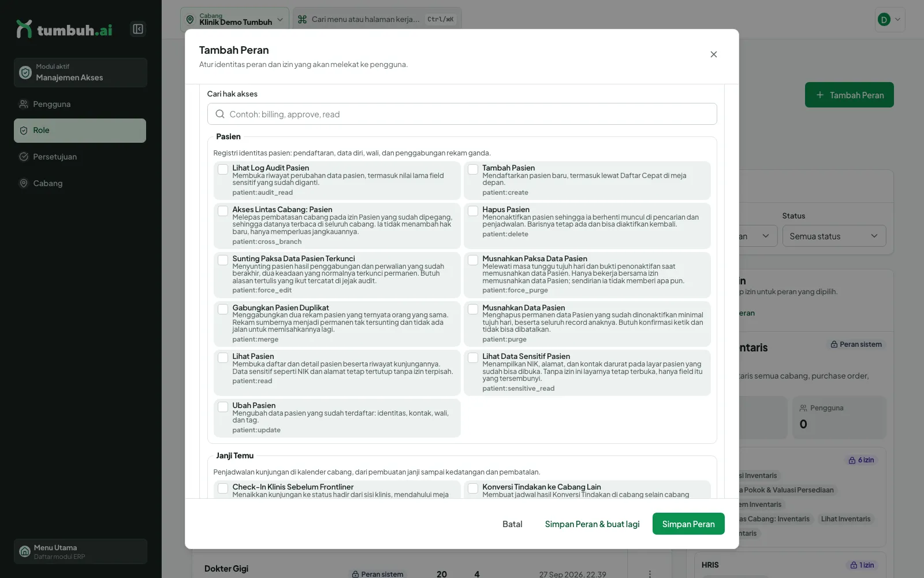Tick Konversi Tindakan ke Cabang Lain checkbox
The height and width of the screenshot is (578, 924).
(x=473, y=488)
